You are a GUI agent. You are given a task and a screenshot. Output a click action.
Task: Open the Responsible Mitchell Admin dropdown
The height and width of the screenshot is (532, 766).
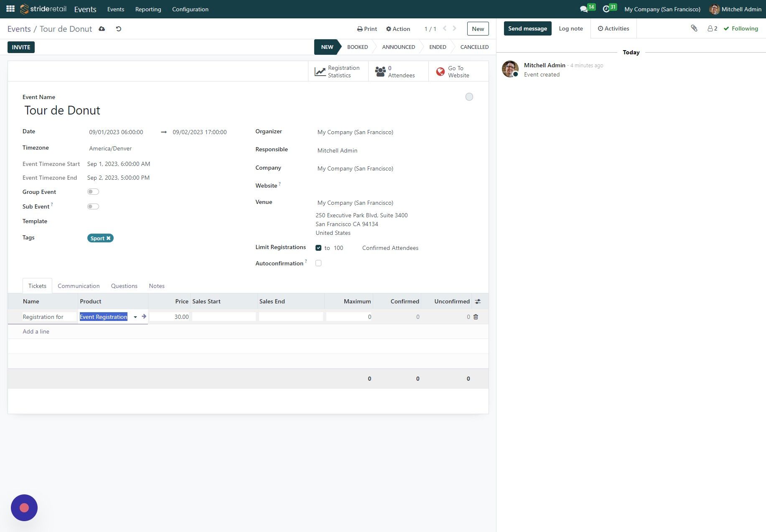tap(395, 150)
